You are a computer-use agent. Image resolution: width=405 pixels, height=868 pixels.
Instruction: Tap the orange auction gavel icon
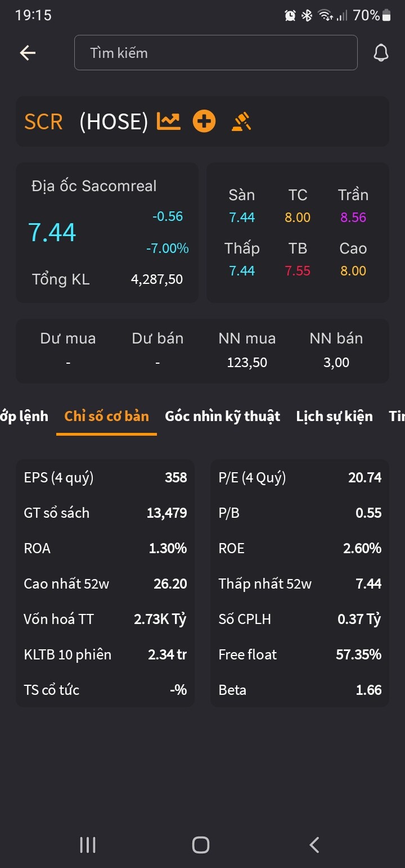coord(241,121)
